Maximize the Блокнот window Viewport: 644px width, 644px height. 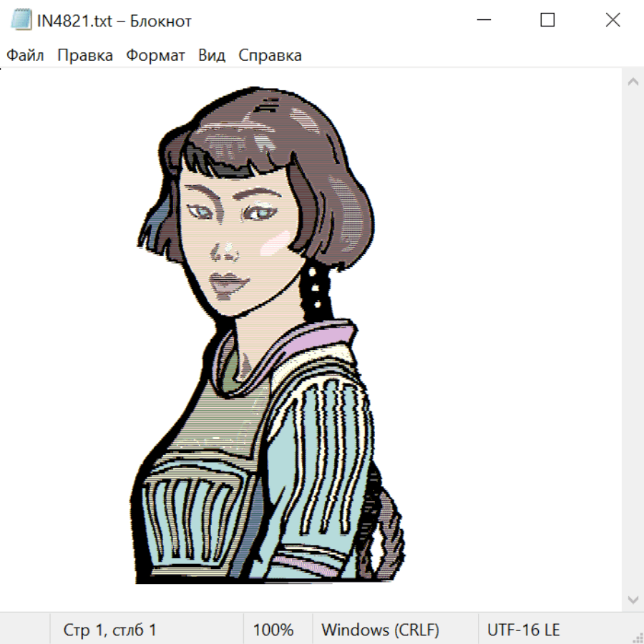coord(547,21)
